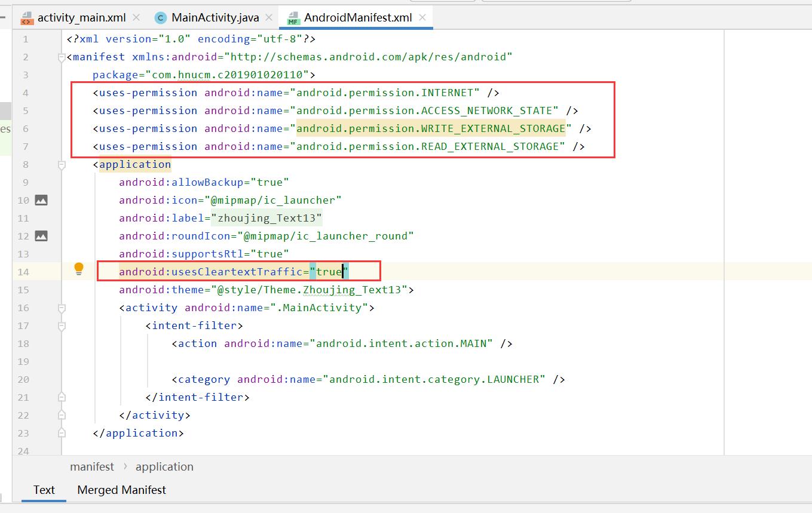Screen dimensions: 812x513
Task: Click the package name com.hnucm.c201901020110
Action: (x=227, y=75)
